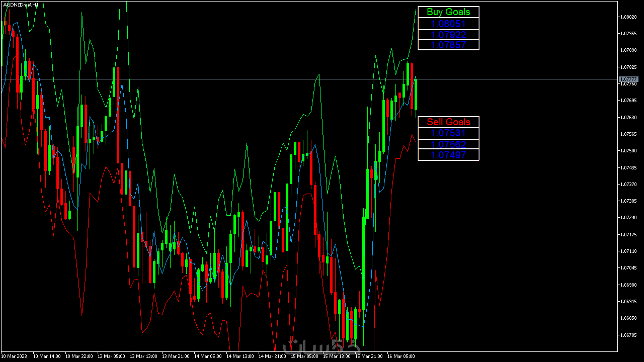Select time axis label 13 Mar 21:00
The width and height of the screenshot is (644, 362).
pos(176,356)
